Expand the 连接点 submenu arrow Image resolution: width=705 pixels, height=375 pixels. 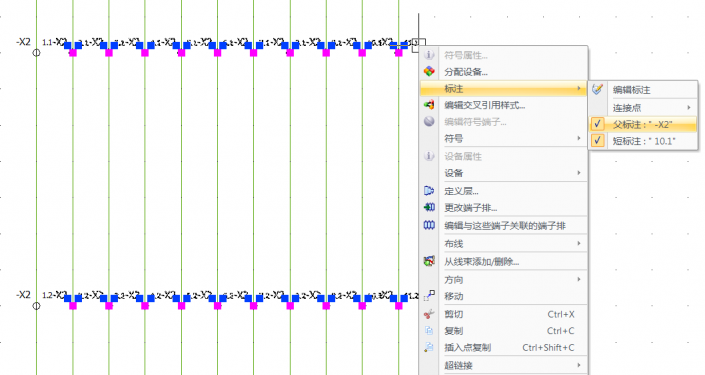(689, 107)
